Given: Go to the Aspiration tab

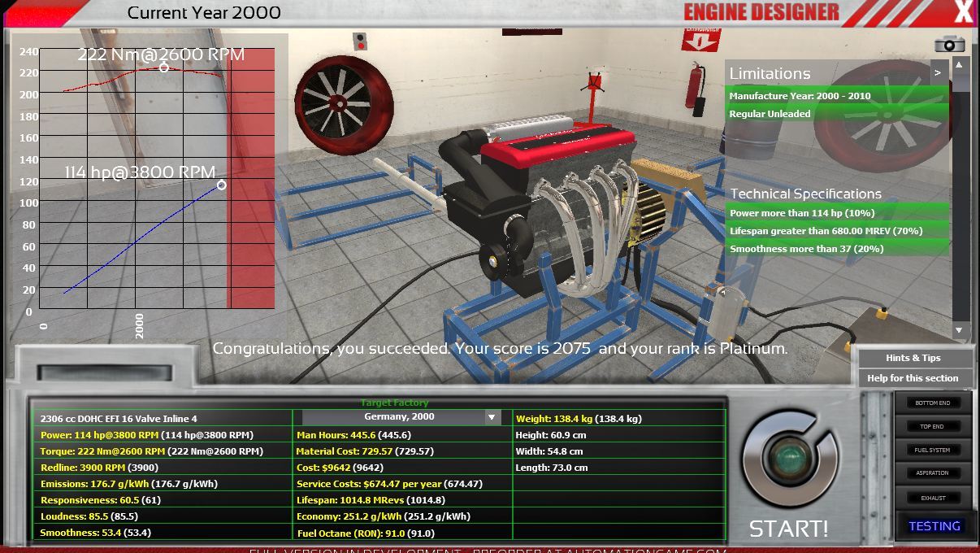Looking at the screenshot, I should (932, 473).
